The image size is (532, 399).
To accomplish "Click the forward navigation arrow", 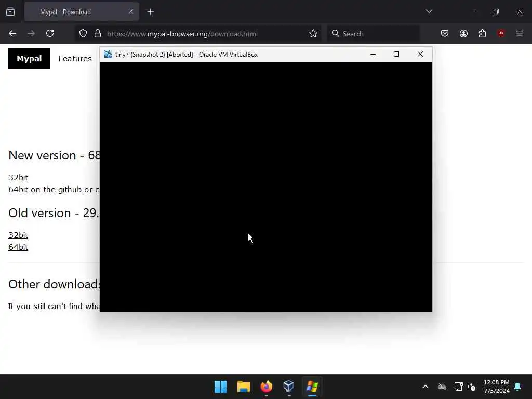I will tap(31, 34).
